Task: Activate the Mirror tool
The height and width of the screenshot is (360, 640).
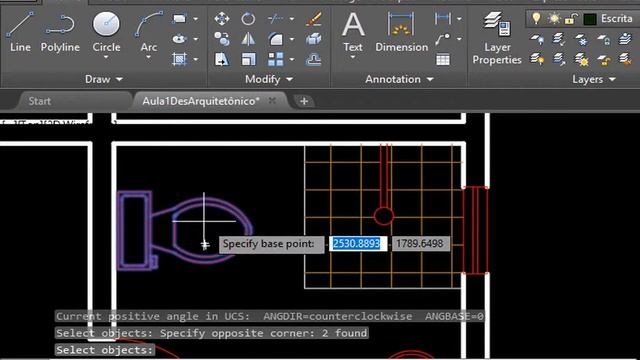Action: coord(248,39)
